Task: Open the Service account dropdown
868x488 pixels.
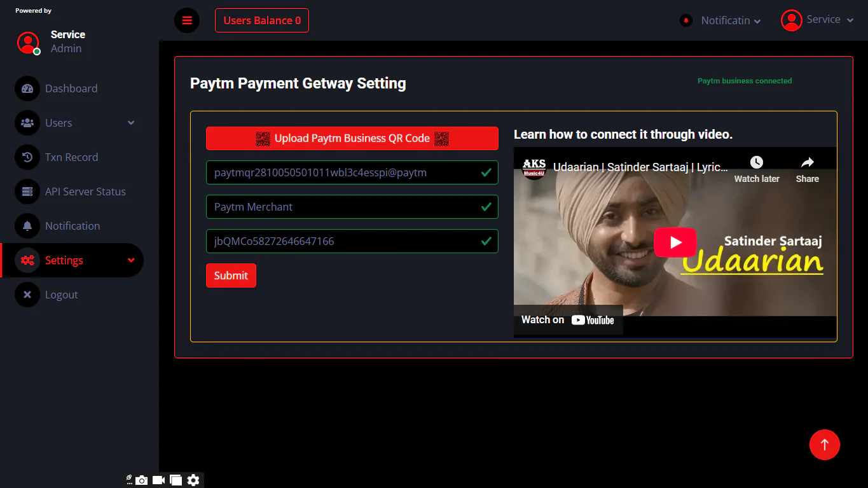Action: (x=830, y=20)
